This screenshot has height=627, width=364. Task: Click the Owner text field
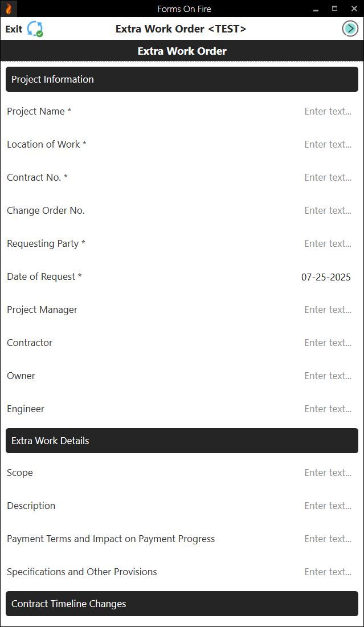[328, 376]
